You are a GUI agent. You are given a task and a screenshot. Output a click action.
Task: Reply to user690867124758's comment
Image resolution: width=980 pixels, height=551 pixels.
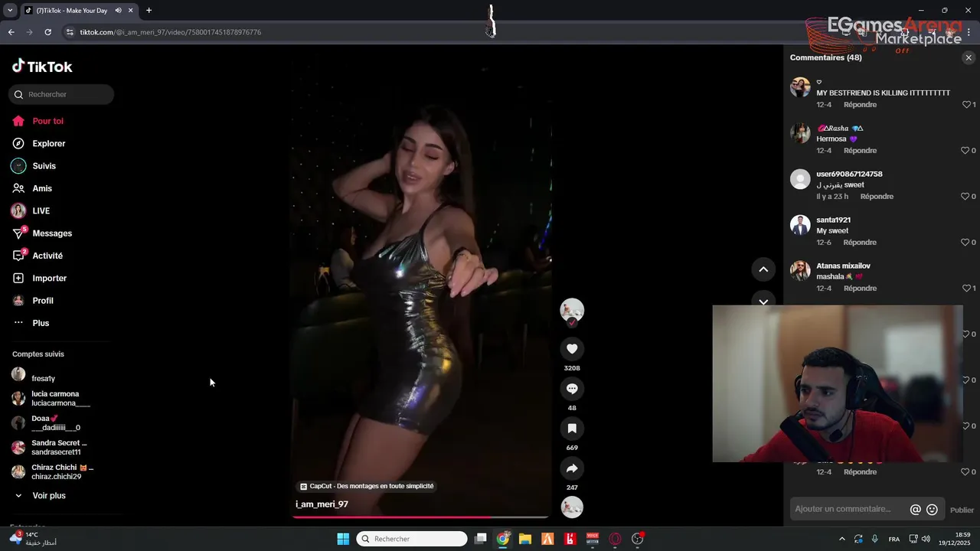[x=877, y=197]
